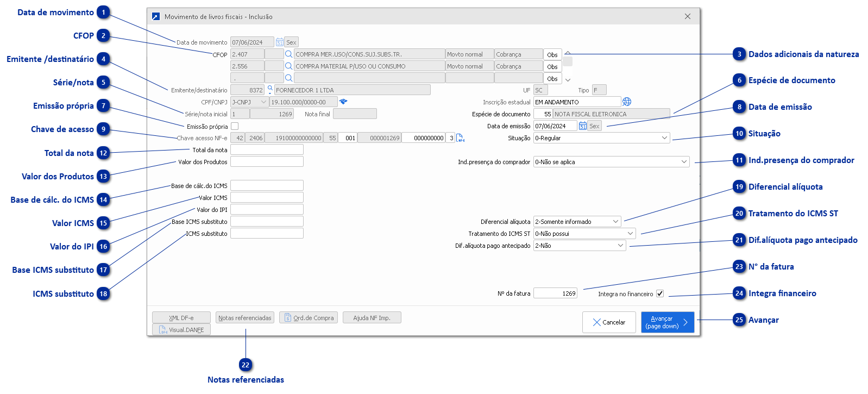Viewport: 868px width, 394px height.
Task: Click the CNPJ number field
Action: pyautogui.click(x=304, y=102)
